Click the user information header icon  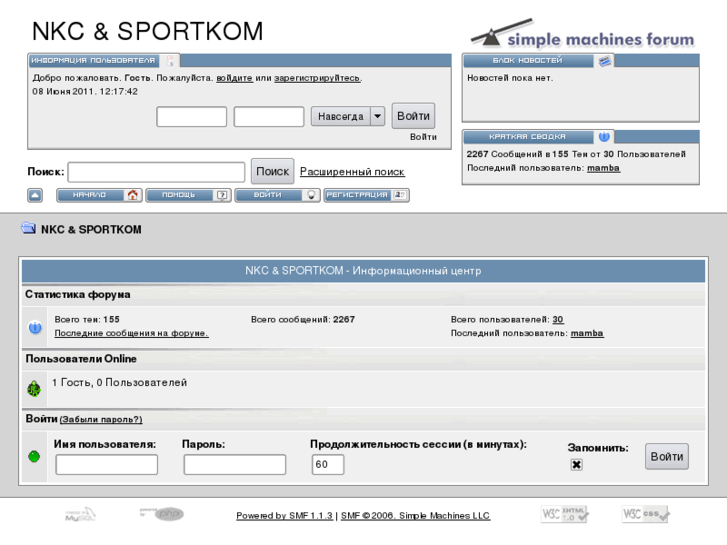coord(170,61)
